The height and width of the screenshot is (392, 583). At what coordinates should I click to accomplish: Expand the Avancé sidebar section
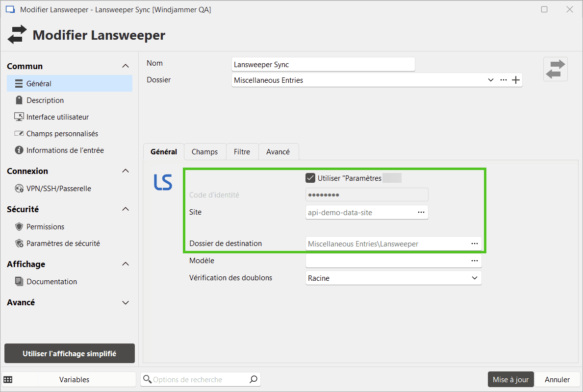(x=126, y=303)
